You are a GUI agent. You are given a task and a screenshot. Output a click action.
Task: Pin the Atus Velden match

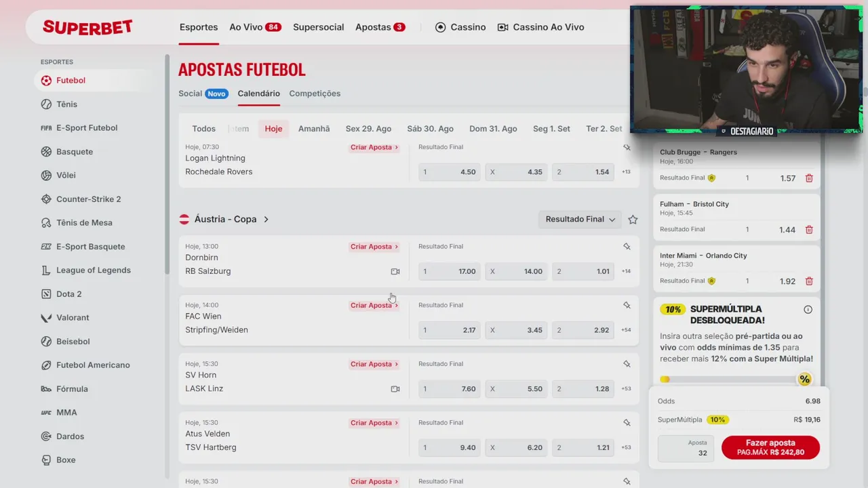627,423
